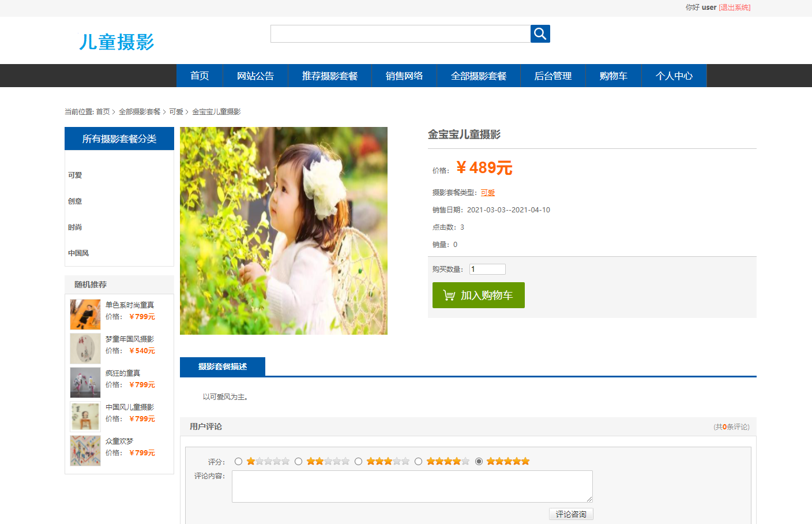Click the 众童欢梦 recommendation title

click(x=119, y=441)
